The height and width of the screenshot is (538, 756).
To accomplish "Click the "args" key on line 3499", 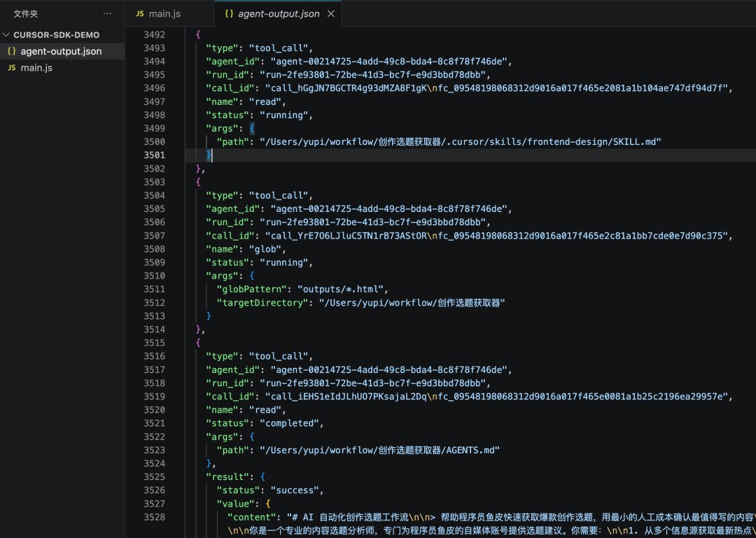I will (222, 129).
